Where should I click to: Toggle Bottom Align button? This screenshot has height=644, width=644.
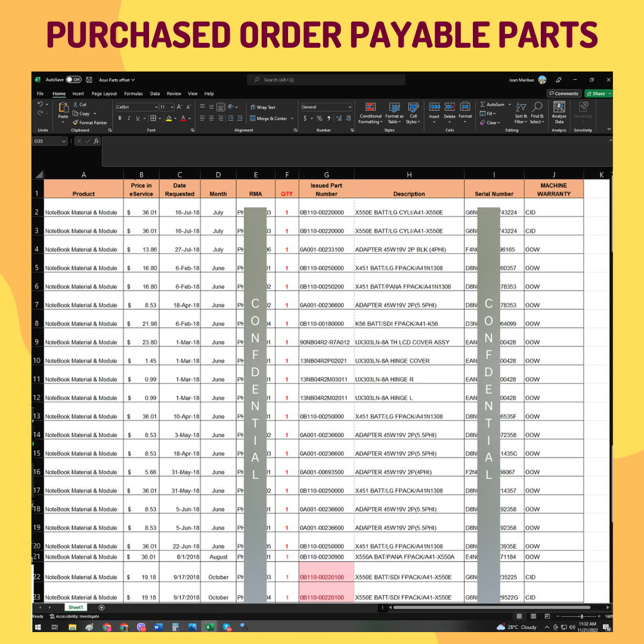pos(221,107)
